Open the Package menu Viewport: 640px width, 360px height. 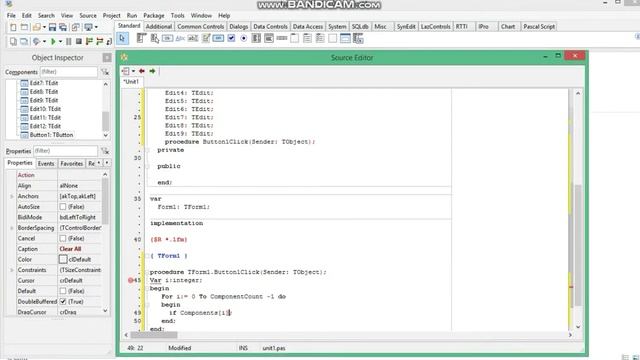(x=154, y=16)
